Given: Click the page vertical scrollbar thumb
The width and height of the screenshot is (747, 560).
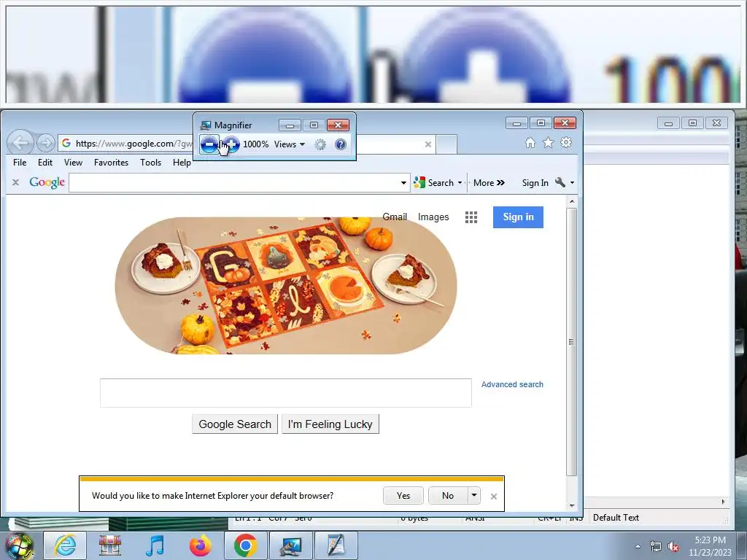Looking at the screenshot, I should pos(572,341).
